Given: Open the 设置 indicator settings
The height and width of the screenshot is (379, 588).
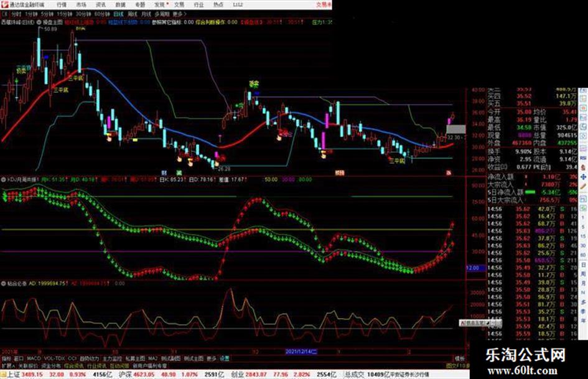Looking at the screenshot, I should click(x=224, y=358).
